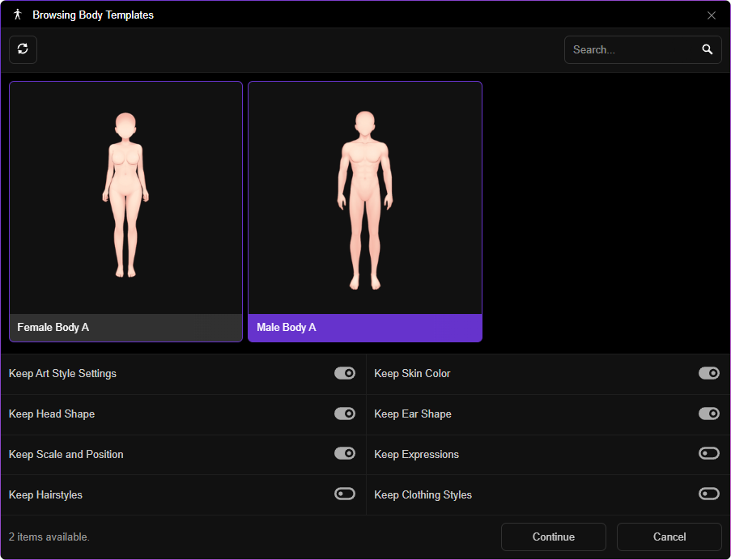Click the Cancel button

(x=669, y=537)
